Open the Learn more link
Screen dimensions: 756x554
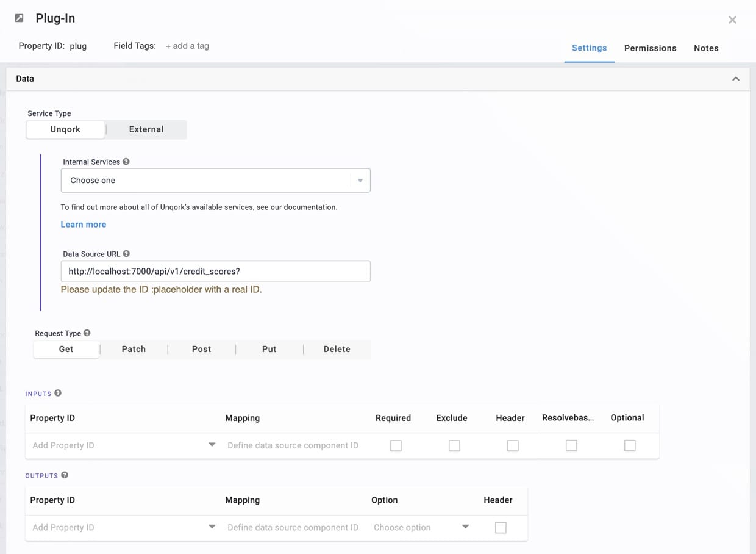(x=84, y=224)
